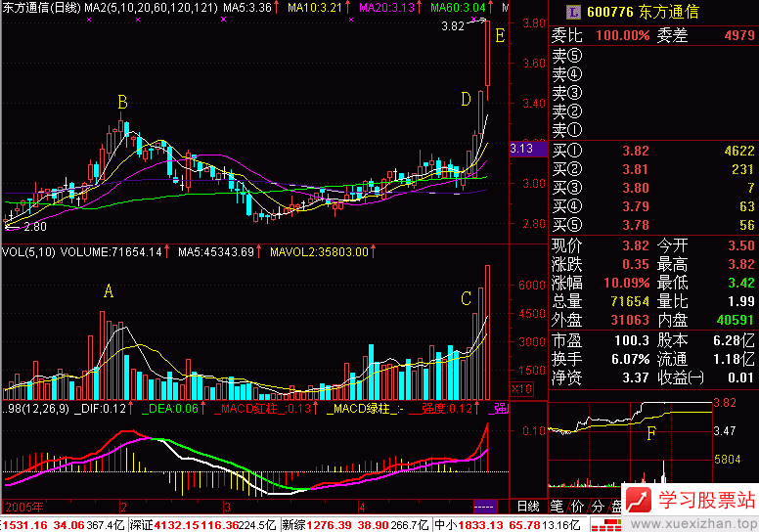
Task: Click the MAVOL2:35803.00 label
Action: [319, 251]
